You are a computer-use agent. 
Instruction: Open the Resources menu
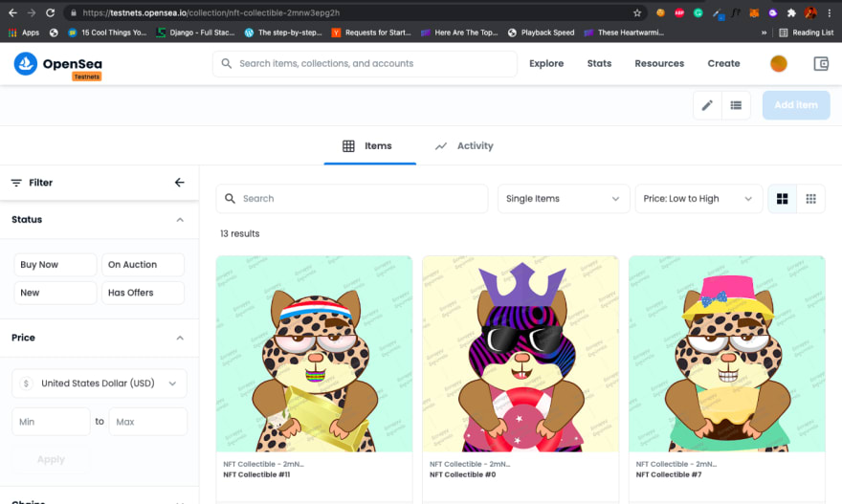pos(659,63)
